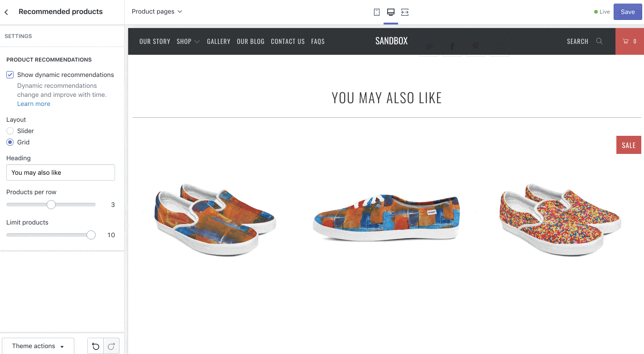The height and width of the screenshot is (354, 644).
Task: Click the Products per row slider handle
Action: pos(51,205)
